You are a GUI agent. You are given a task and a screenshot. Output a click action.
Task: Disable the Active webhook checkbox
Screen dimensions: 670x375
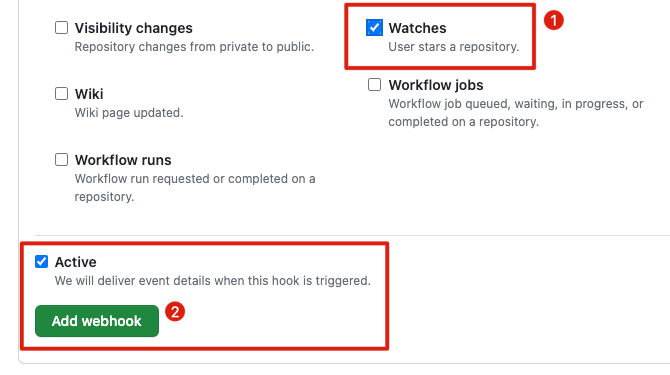(x=41, y=261)
